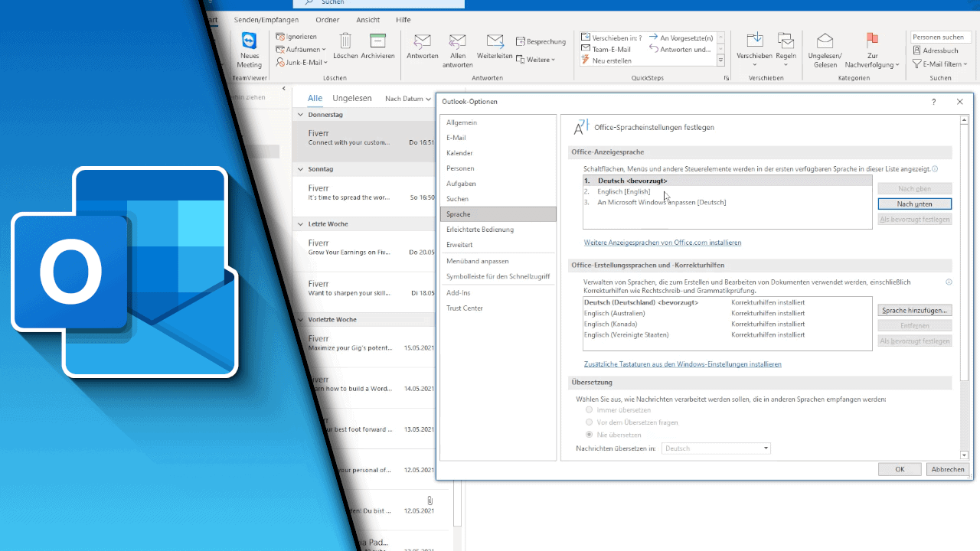Open the Aufräumen cleanup menu
980x551 pixels.
(x=300, y=50)
